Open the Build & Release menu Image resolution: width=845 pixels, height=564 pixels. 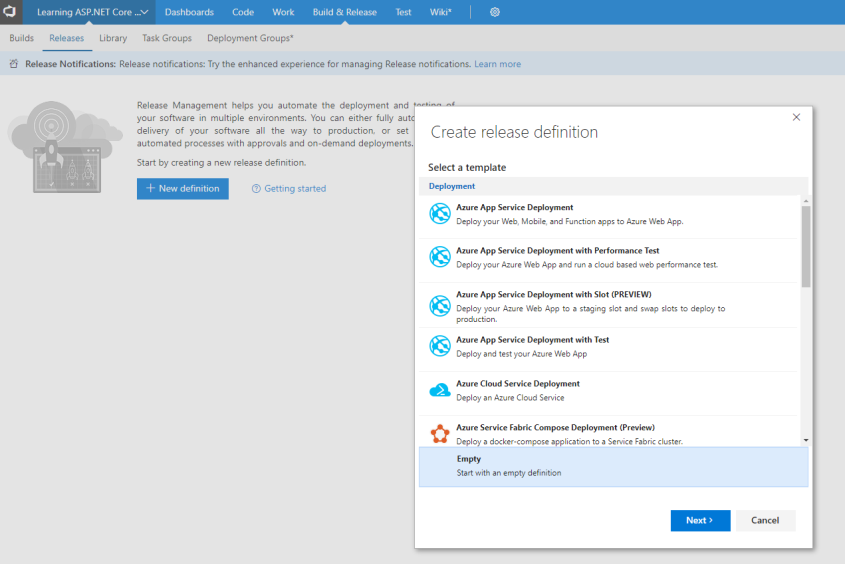(x=344, y=12)
